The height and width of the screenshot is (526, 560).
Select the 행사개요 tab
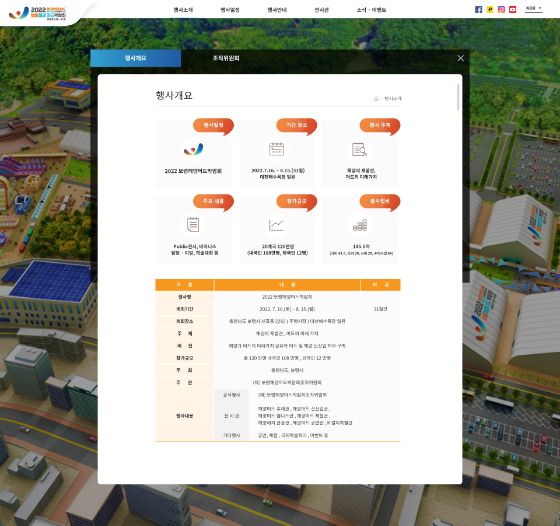[x=135, y=58]
